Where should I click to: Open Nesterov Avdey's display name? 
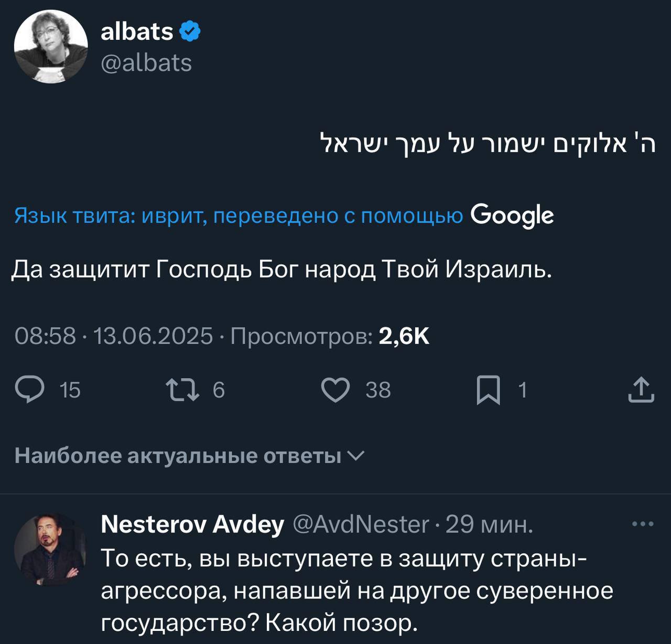click(192, 523)
